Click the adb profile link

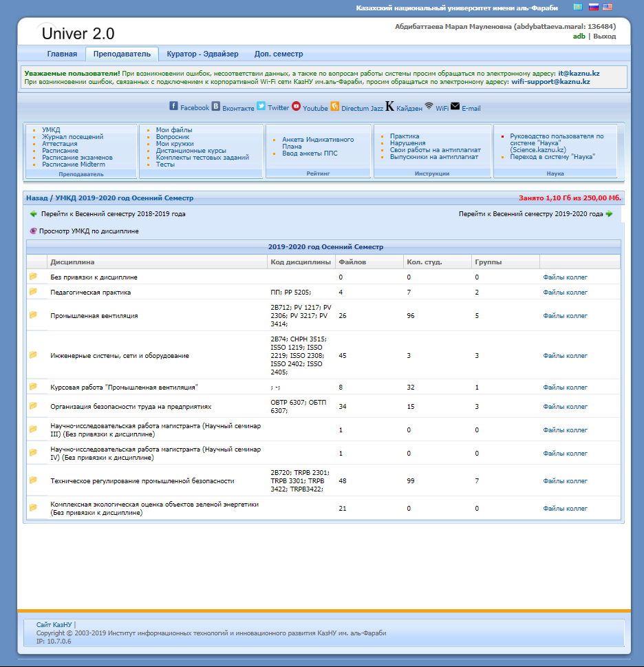pyautogui.click(x=579, y=36)
